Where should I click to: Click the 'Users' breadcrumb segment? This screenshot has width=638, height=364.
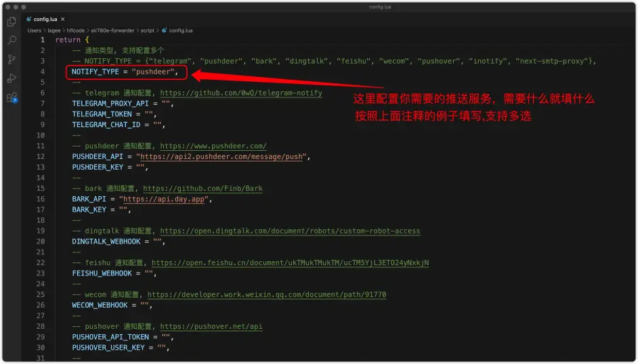(x=34, y=30)
